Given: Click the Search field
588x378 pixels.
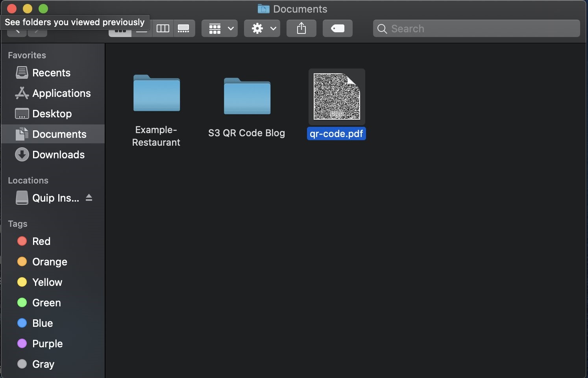Looking at the screenshot, I should (477, 28).
